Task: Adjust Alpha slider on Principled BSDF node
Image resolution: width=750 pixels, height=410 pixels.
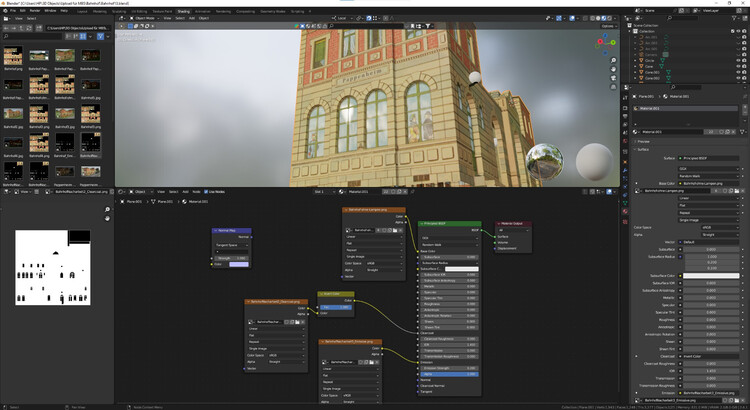Action: pos(449,374)
